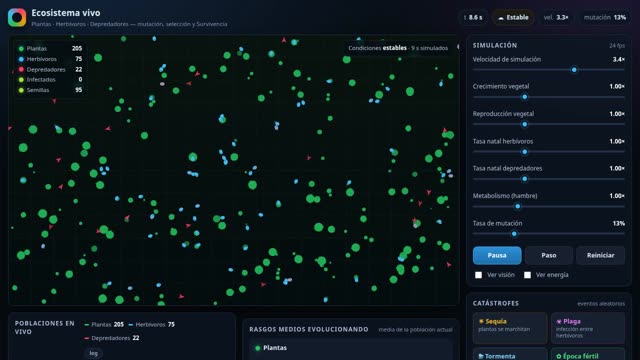This screenshot has width=640, height=360.
Task: Adjust the Metabolismo (hambre) slider
Action: tap(549, 207)
